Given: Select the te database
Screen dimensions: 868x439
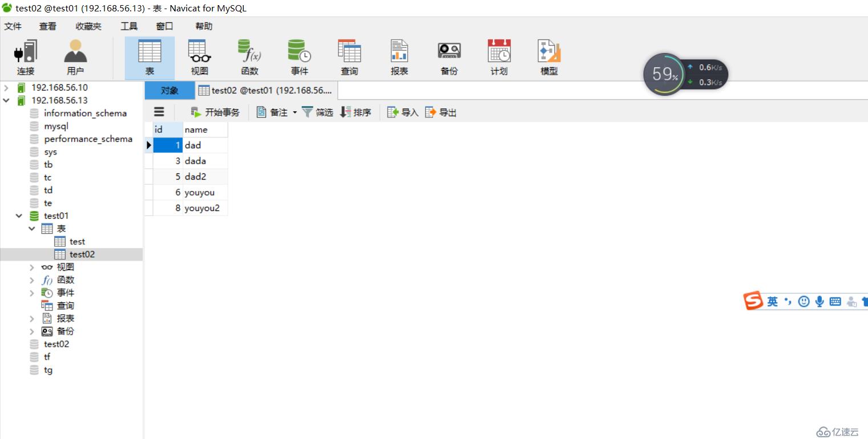Looking at the screenshot, I should point(48,203).
